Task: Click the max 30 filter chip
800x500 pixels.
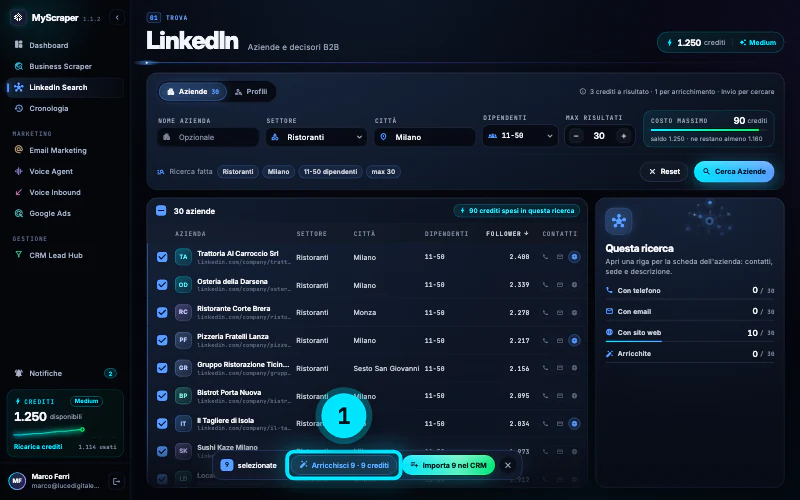Action: [x=383, y=171]
